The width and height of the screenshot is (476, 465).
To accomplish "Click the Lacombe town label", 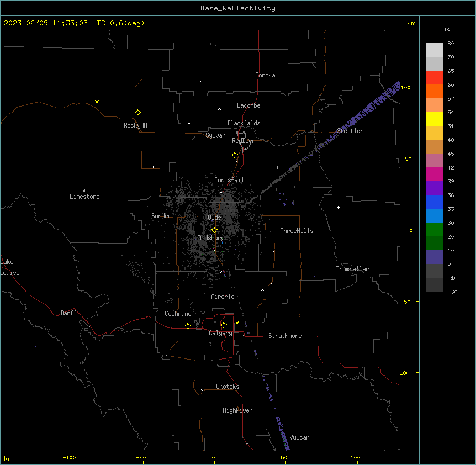I will click(x=248, y=105).
